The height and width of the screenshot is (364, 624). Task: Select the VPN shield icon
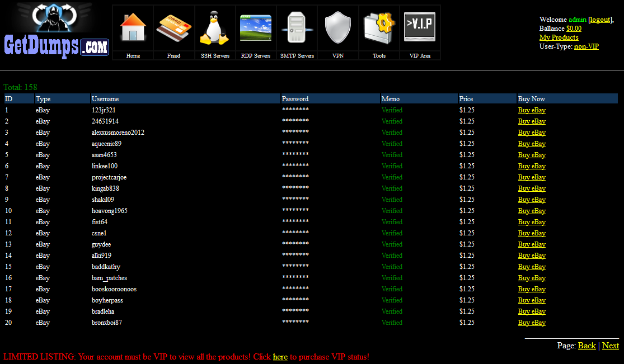point(338,27)
